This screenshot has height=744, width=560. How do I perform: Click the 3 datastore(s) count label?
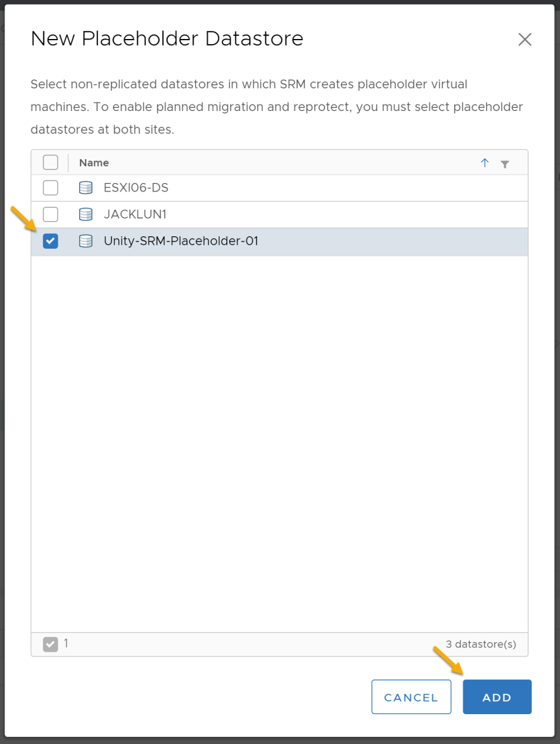(x=481, y=645)
